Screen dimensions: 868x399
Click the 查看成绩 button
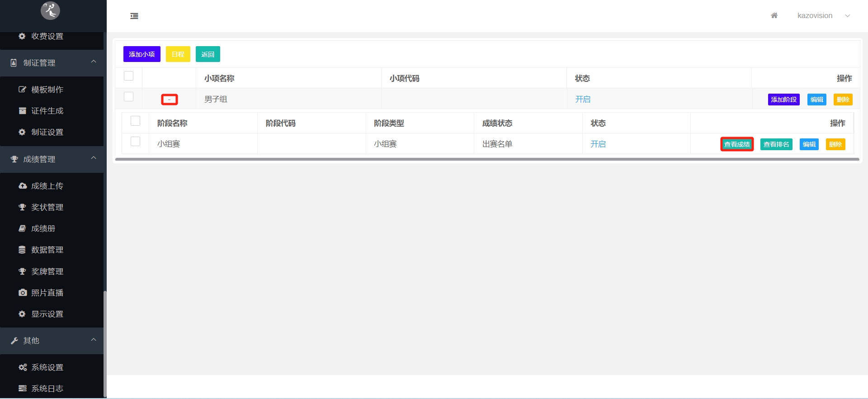click(736, 144)
